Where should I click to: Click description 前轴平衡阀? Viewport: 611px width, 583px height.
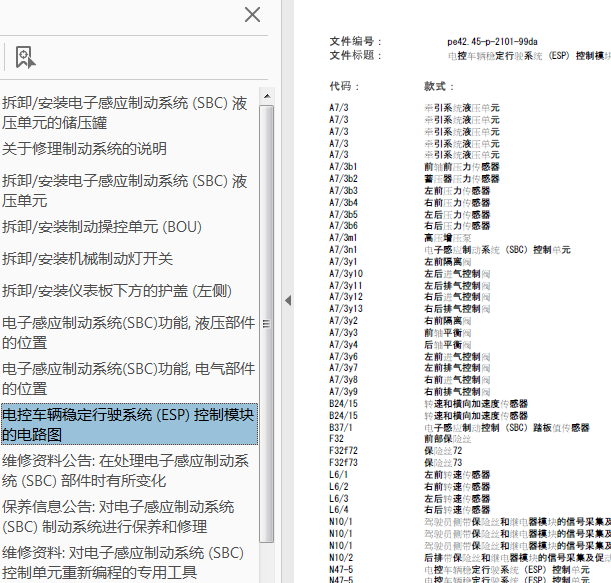(447, 333)
